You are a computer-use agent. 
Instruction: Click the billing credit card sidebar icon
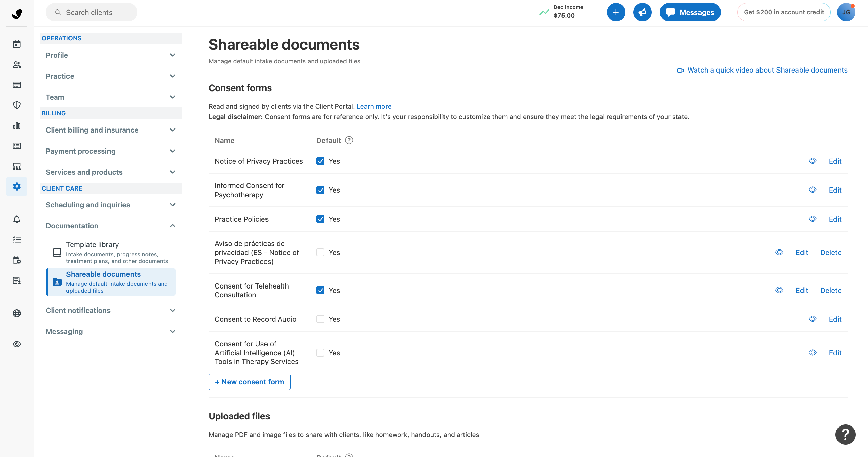coord(17,85)
